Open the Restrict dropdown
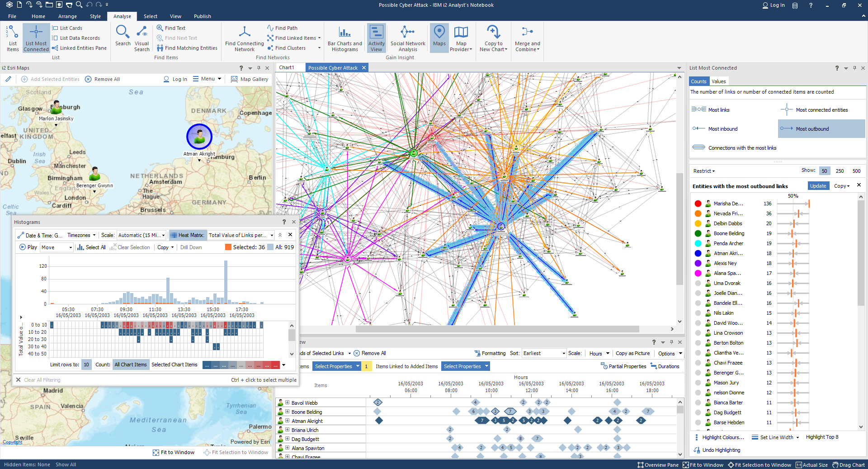Screen dimensions: 868x469 tap(704, 171)
